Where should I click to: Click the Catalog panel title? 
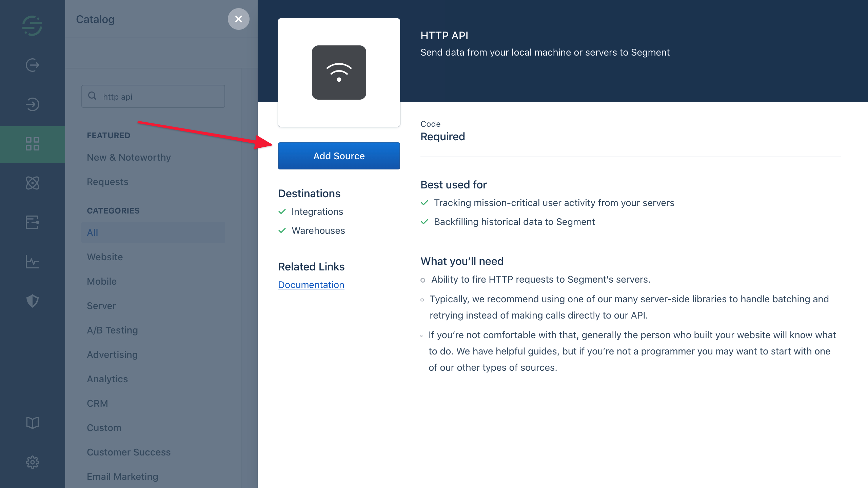(x=95, y=19)
